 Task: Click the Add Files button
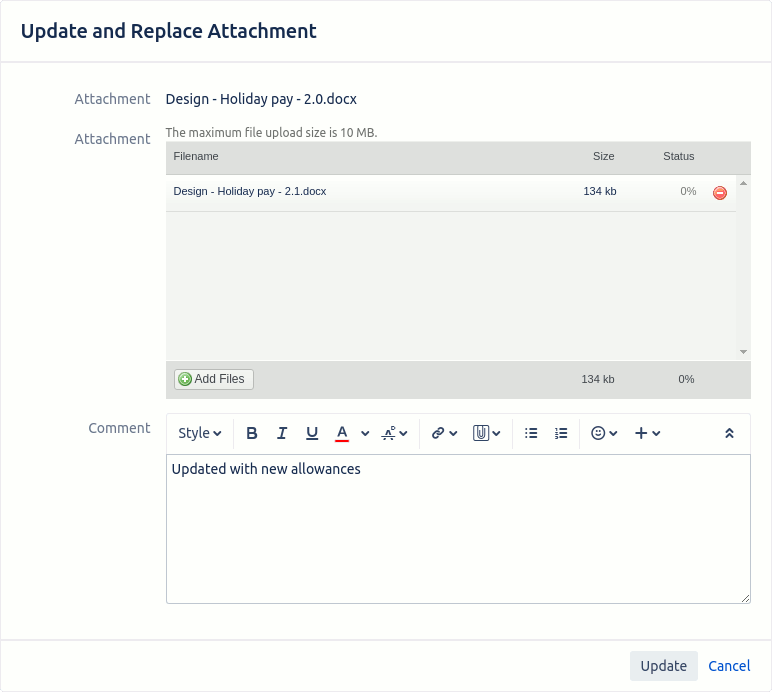point(214,379)
